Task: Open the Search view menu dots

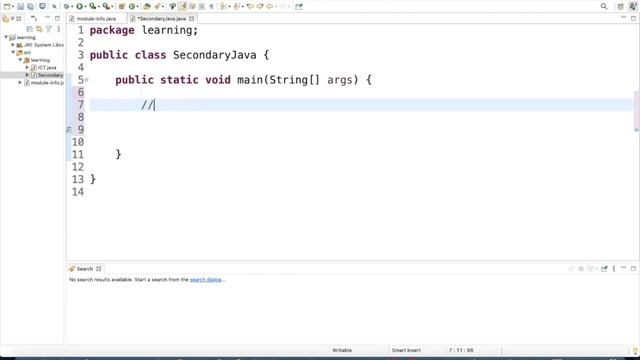Action: tap(614, 269)
